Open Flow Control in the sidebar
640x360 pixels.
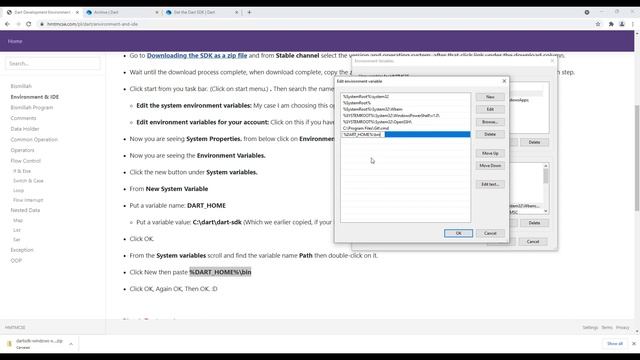click(26, 160)
